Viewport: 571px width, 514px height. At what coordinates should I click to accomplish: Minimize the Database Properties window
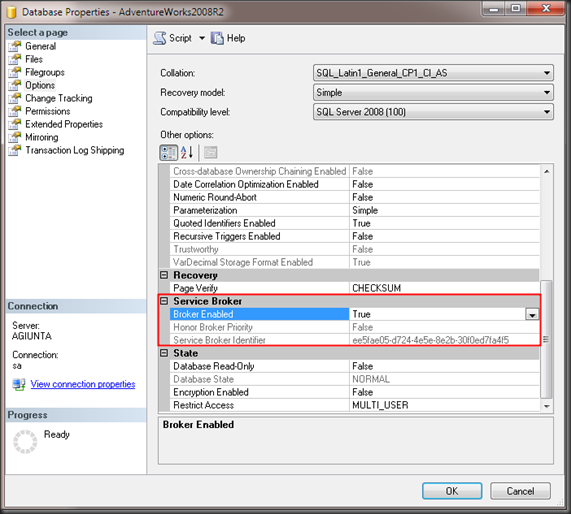point(494,8)
